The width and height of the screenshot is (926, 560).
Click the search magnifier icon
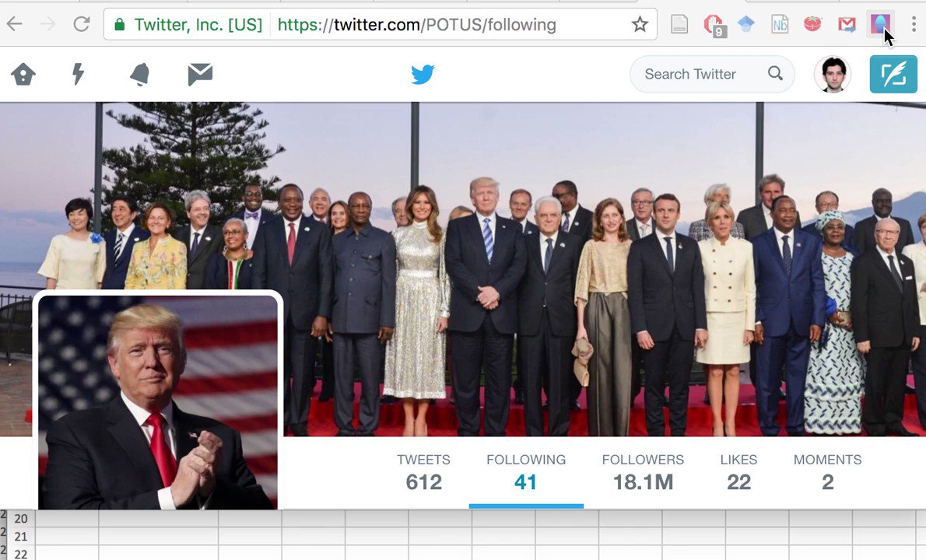(775, 74)
